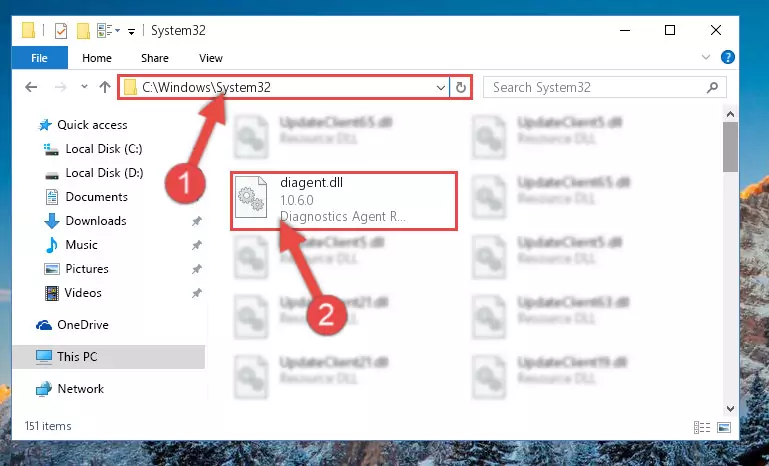The width and height of the screenshot is (769, 466).
Task: Open Downloads in the sidebar
Action: coord(96,221)
